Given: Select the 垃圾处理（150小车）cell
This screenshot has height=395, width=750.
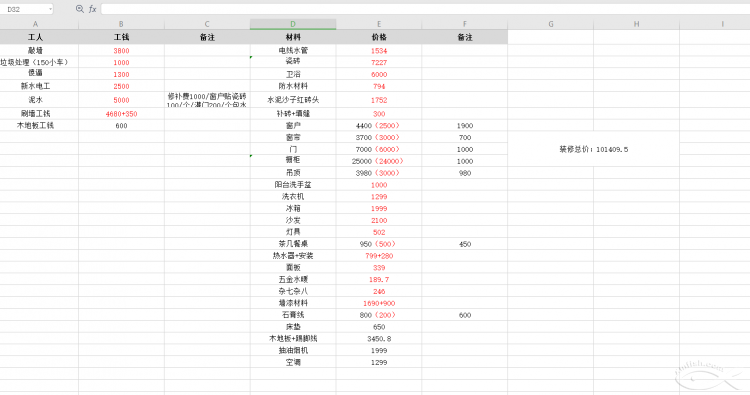Looking at the screenshot, I should [x=35, y=62].
